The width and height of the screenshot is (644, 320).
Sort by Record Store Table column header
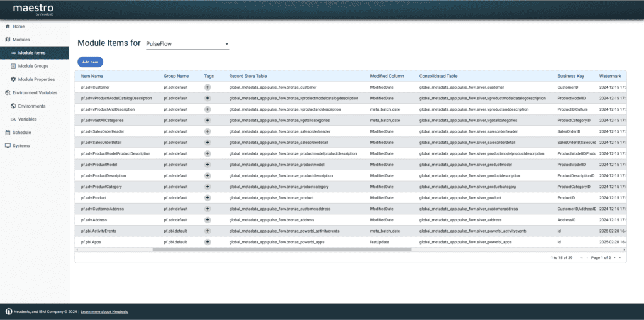pos(248,76)
